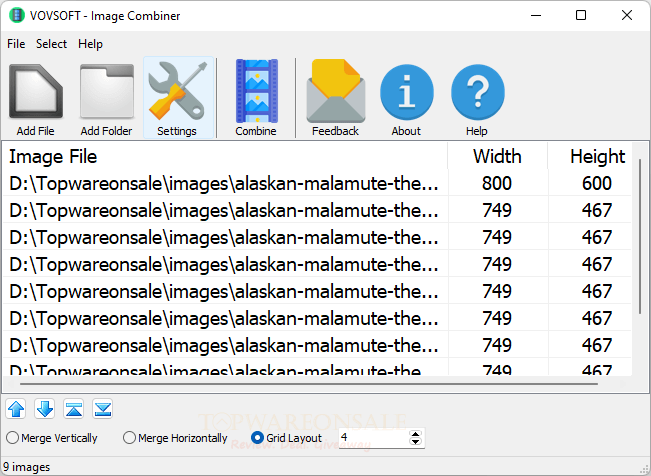The height and width of the screenshot is (476, 651).
Task: Open the Add Folder tool
Action: tap(107, 98)
